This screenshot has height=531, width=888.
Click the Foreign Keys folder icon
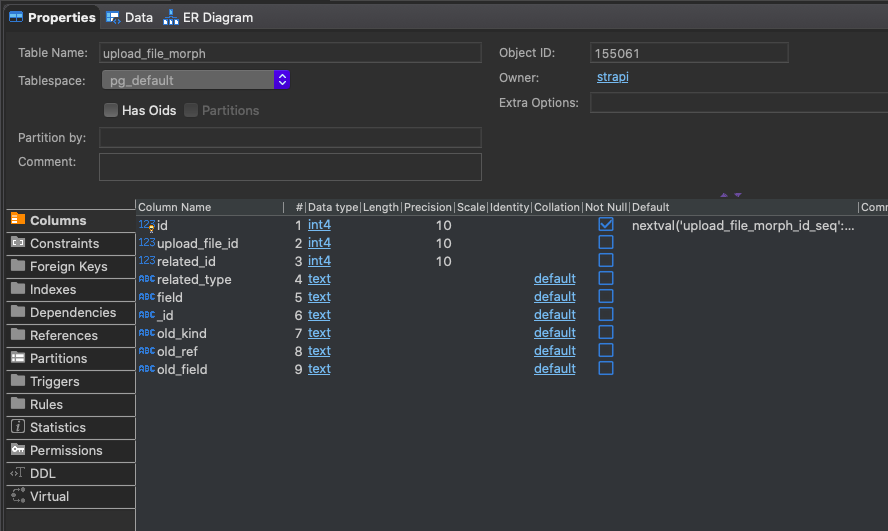tap(18, 266)
